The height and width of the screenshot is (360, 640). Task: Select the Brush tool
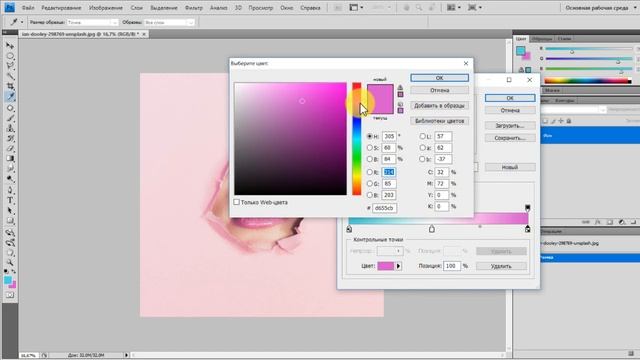pyautogui.click(x=10, y=118)
